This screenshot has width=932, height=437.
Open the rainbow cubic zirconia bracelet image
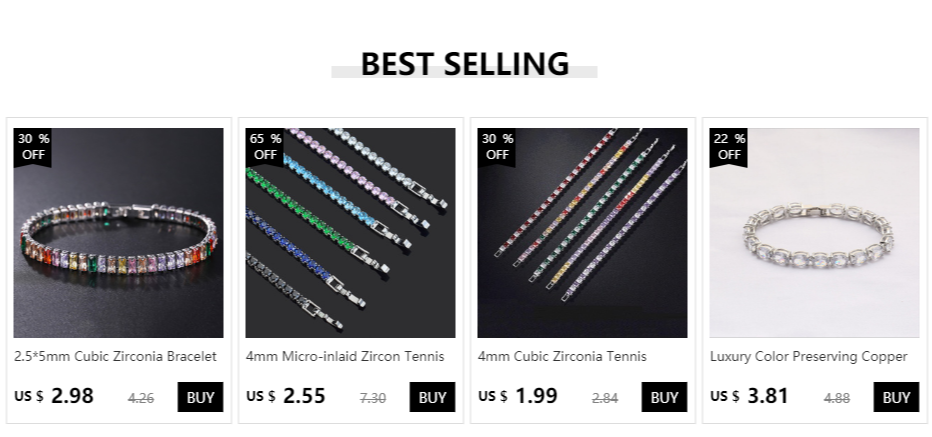118,232
